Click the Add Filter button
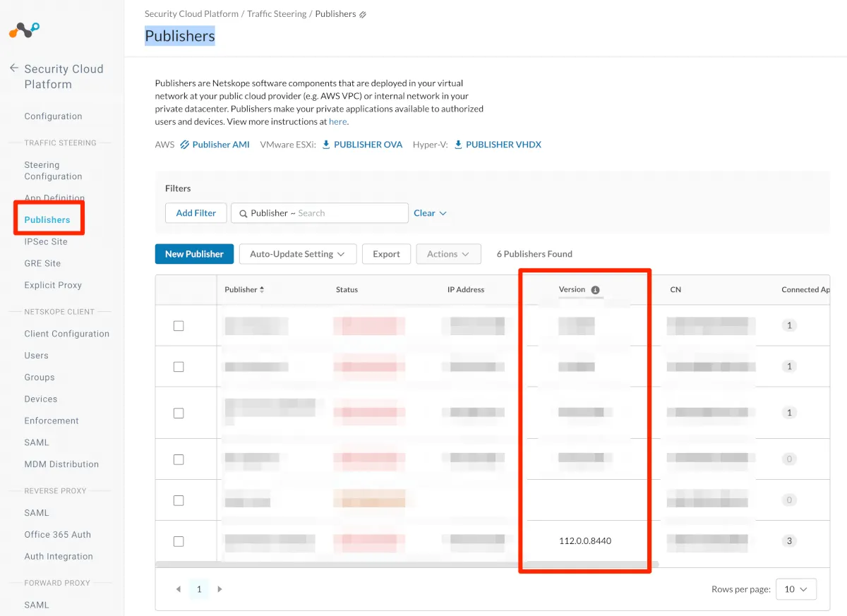The width and height of the screenshot is (847, 616). pos(196,213)
